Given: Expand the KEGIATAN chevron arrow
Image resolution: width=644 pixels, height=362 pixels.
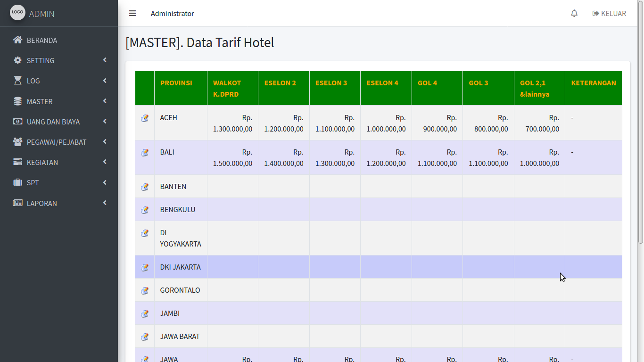Looking at the screenshot, I should pyautogui.click(x=105, y=162).
